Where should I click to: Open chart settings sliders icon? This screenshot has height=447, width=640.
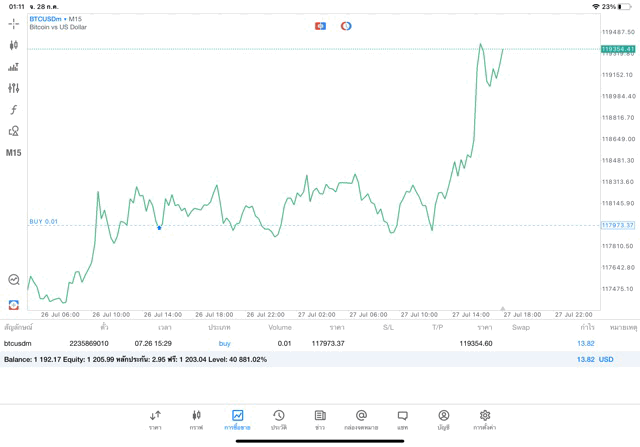pyautogui.click(x=14, y=88)
